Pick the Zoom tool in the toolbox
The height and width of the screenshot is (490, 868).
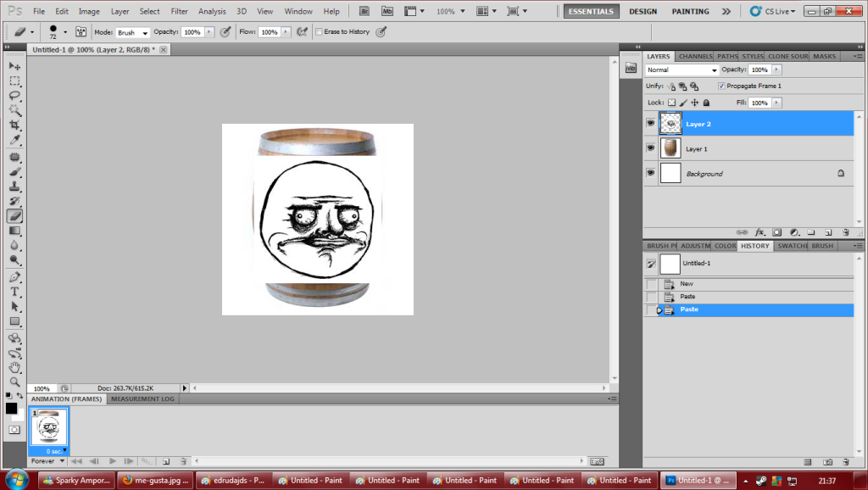(x=14, y=382)
